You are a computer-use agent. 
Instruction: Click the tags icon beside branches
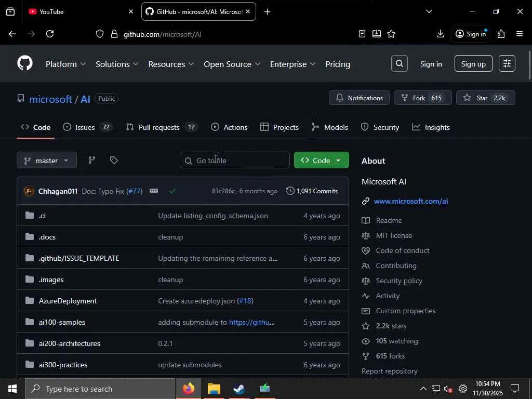tap(114, 160)
